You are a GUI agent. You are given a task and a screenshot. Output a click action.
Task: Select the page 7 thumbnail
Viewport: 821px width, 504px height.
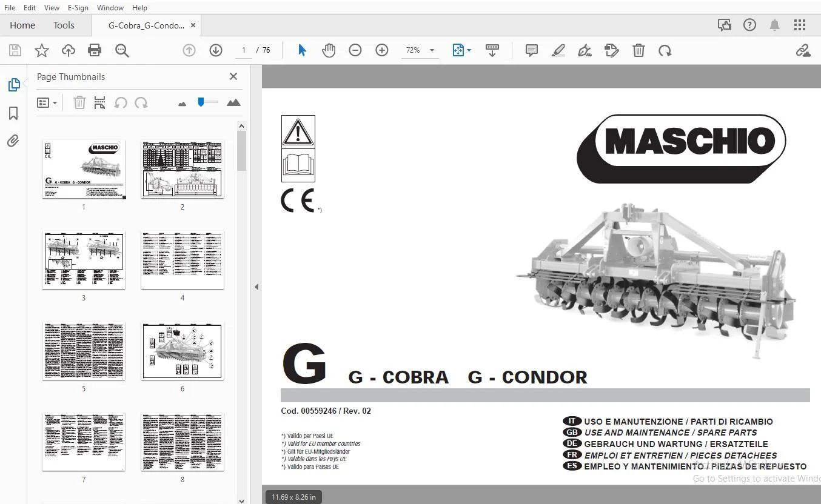pos(84,442)
